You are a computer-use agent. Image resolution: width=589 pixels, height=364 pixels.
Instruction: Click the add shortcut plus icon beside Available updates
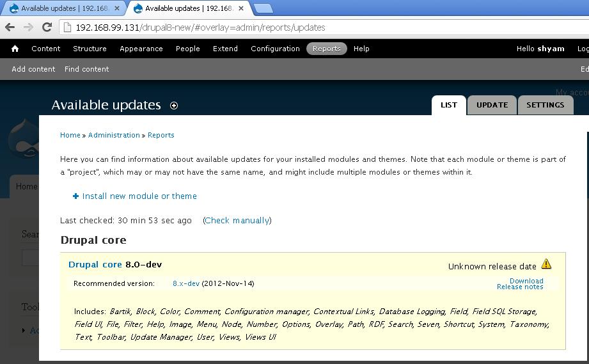(174, 106)
